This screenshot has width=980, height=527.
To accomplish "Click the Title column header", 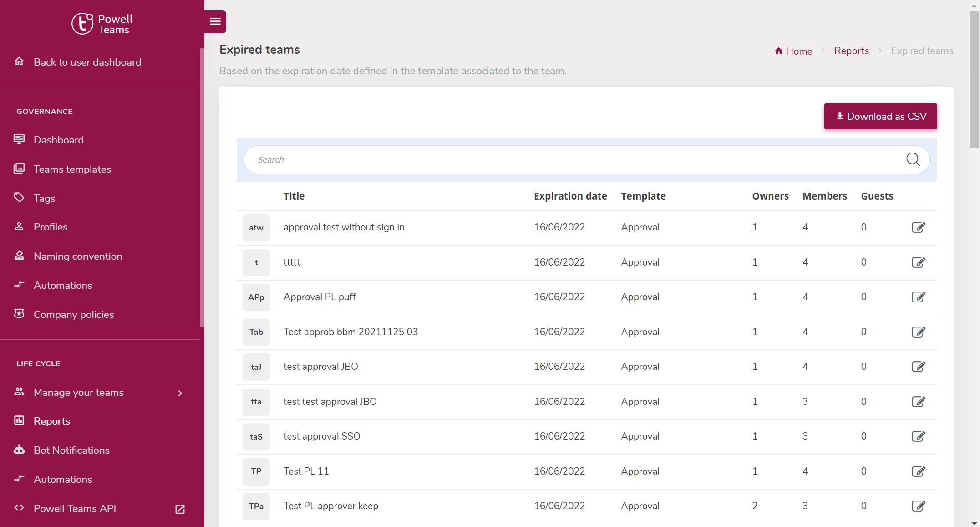I will click(294, 196).
